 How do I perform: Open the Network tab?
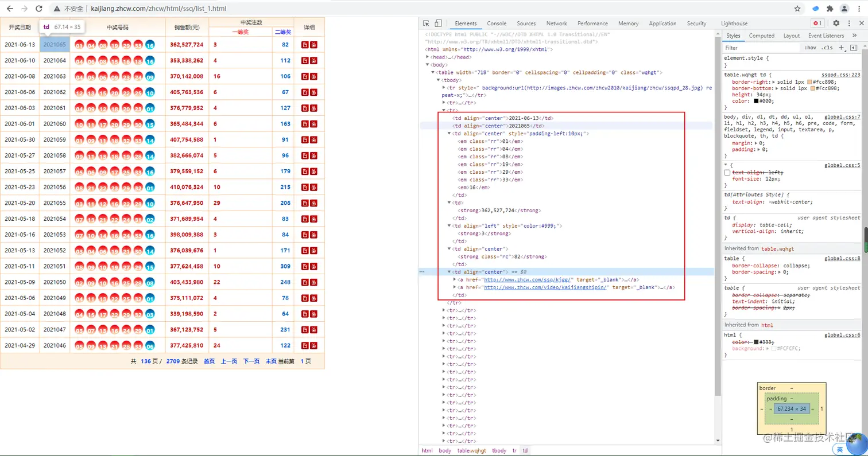coord(556,24)
